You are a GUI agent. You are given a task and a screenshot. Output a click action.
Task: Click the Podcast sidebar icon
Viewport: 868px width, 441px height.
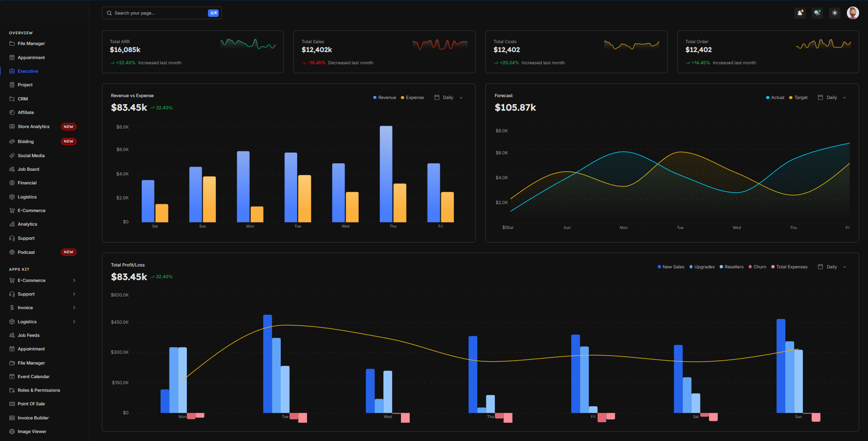tap(12, 252)
